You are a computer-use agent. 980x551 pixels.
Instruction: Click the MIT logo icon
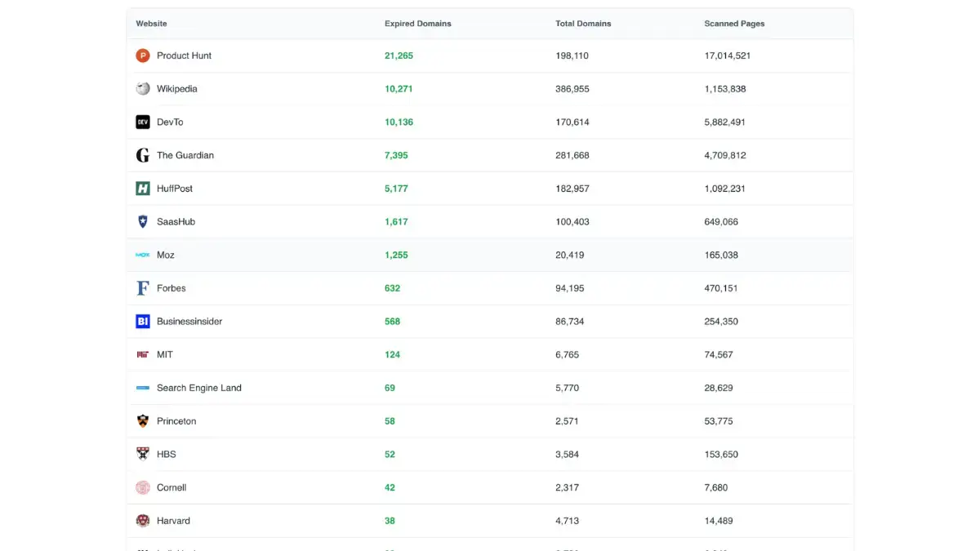click(143, 355)
